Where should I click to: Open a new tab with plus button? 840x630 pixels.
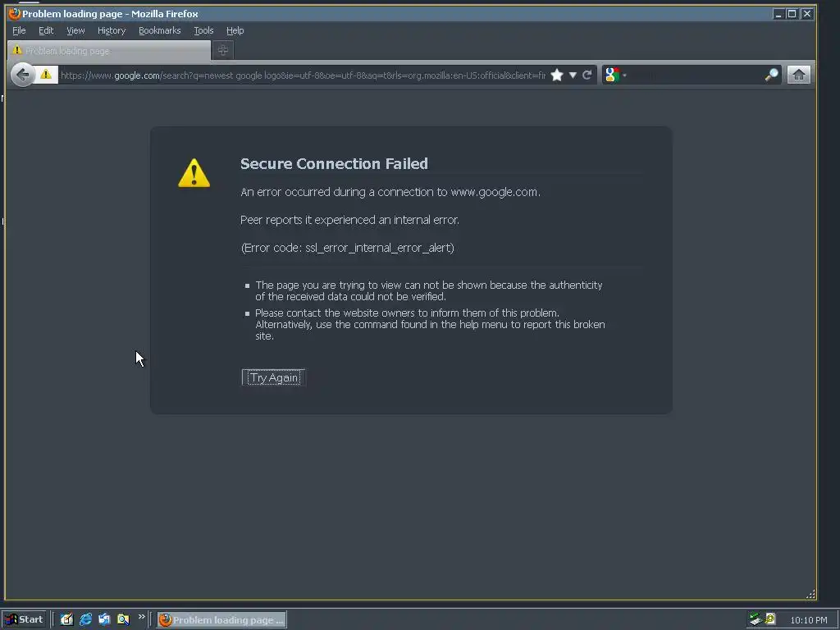coord(223,50)
